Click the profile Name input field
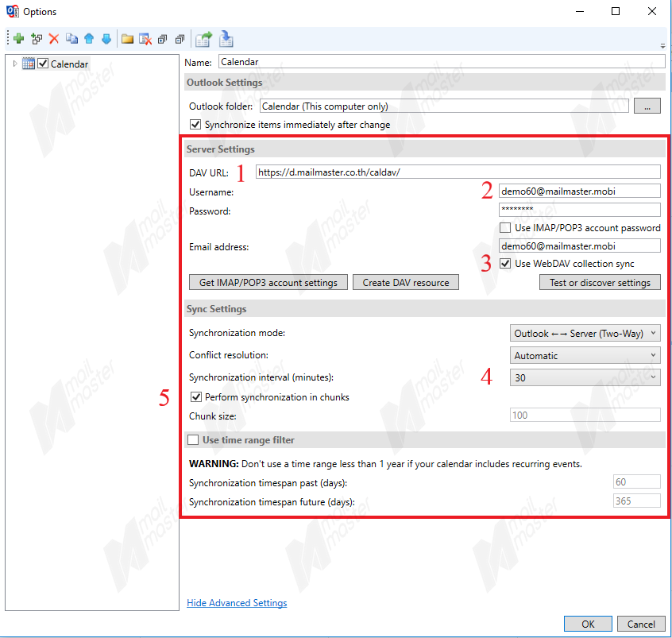 tap(442, 62)
